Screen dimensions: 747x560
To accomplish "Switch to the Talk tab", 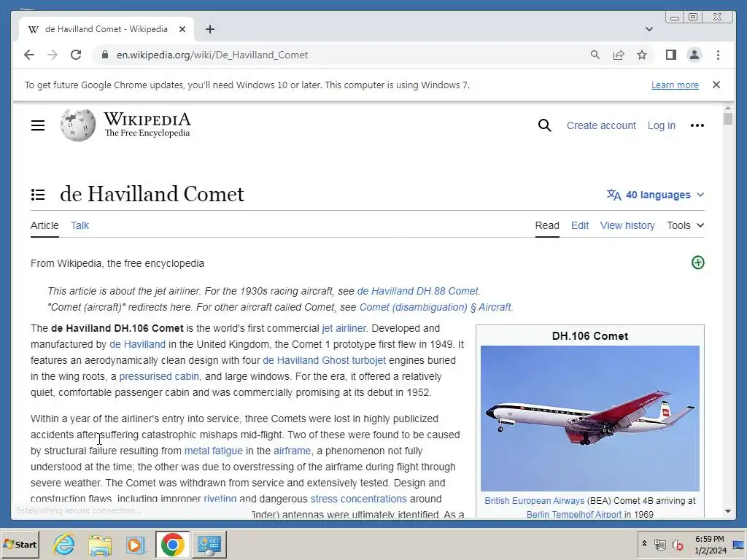I will (x=80, y=225).
